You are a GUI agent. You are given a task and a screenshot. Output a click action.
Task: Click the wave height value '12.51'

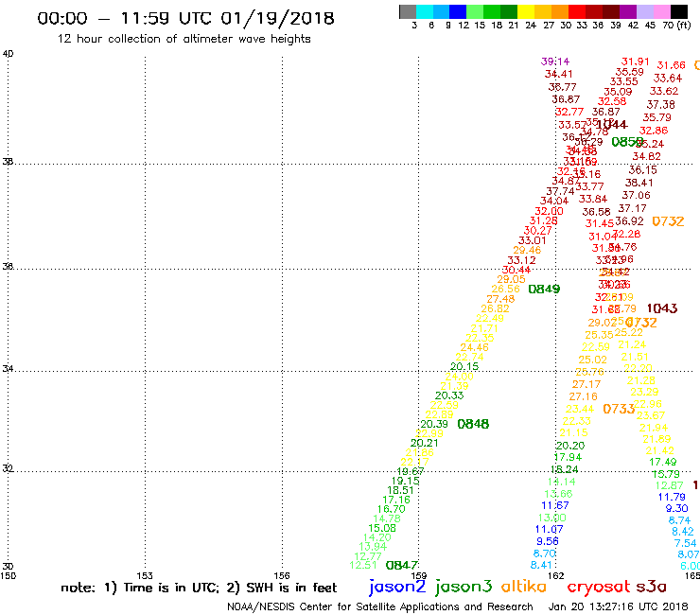(x=363, y=565)
